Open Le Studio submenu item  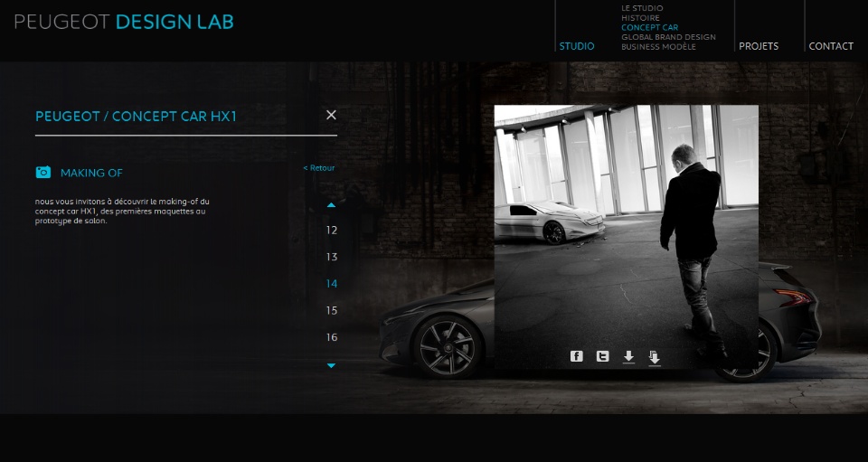coord(642,8)
